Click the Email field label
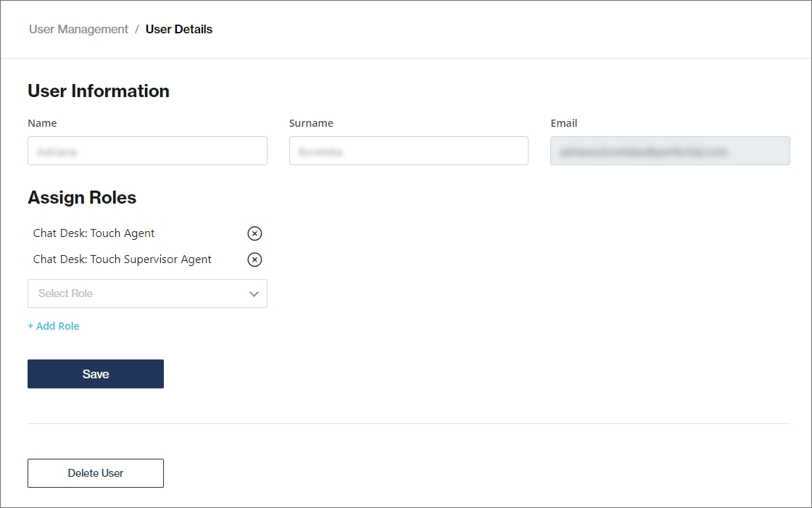812x508 pixels. [563, 123]
